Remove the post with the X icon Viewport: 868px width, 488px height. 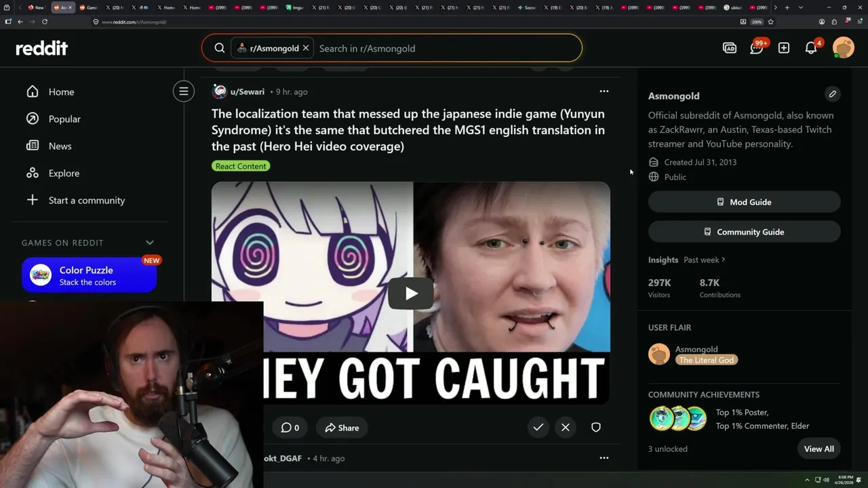pos(566,427)
